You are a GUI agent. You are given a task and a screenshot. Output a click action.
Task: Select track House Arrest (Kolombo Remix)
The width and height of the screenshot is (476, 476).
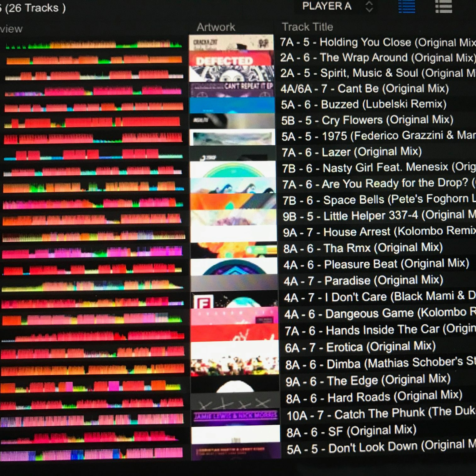[379, 232]
